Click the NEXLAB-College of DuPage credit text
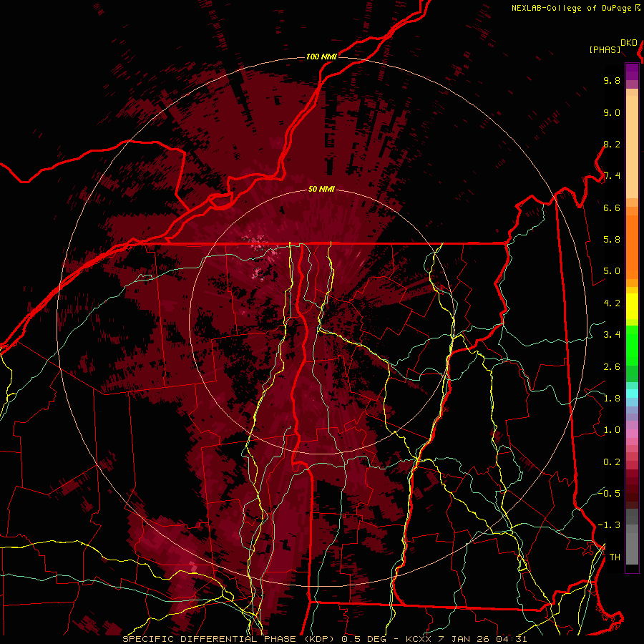The width and height of the screenshot is (644, 644). 571,8
